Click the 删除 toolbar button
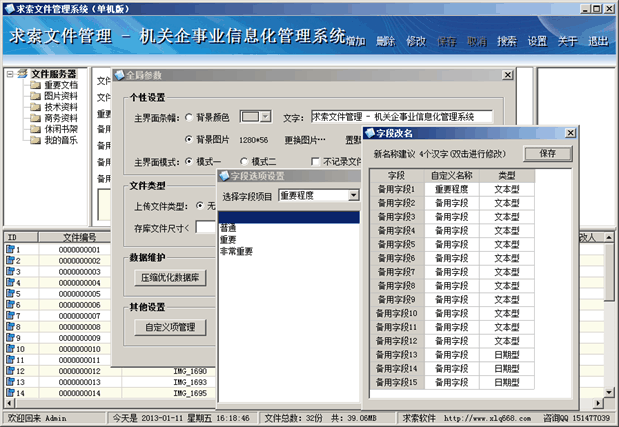619x427 pixels. (386, 41)
